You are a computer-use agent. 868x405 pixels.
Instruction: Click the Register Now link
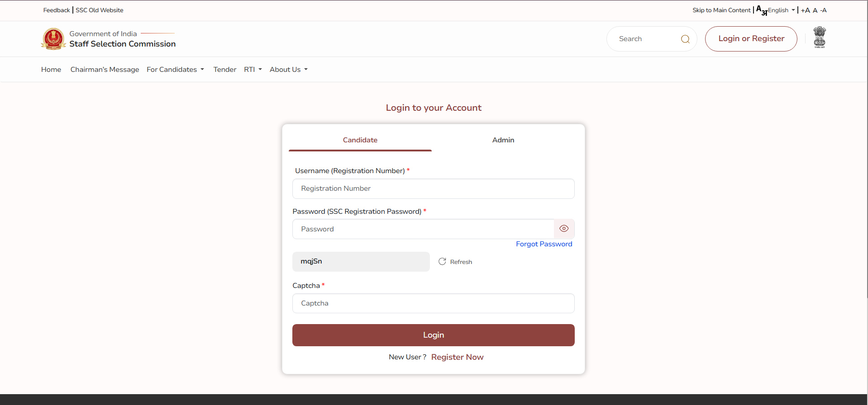pos(457,357)
